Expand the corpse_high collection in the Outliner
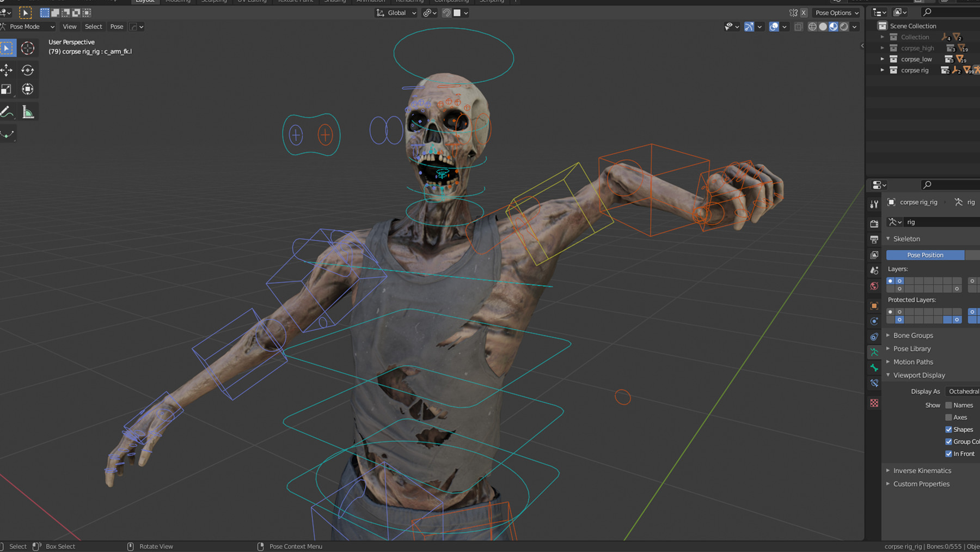This screenshot has width=980, height=552. [883, 48]
